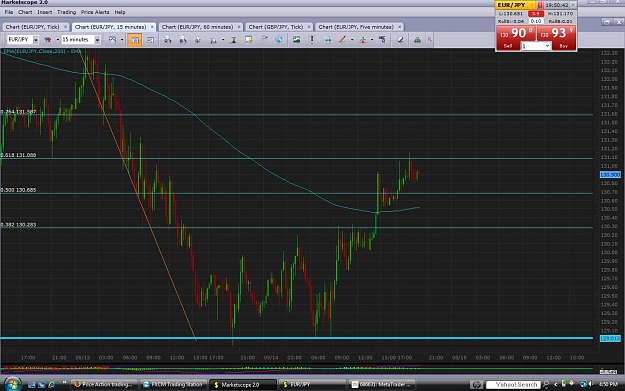Open Price Action trading taskbar item
The height and width of the screenshot is (391, 625).
[104, 385]
